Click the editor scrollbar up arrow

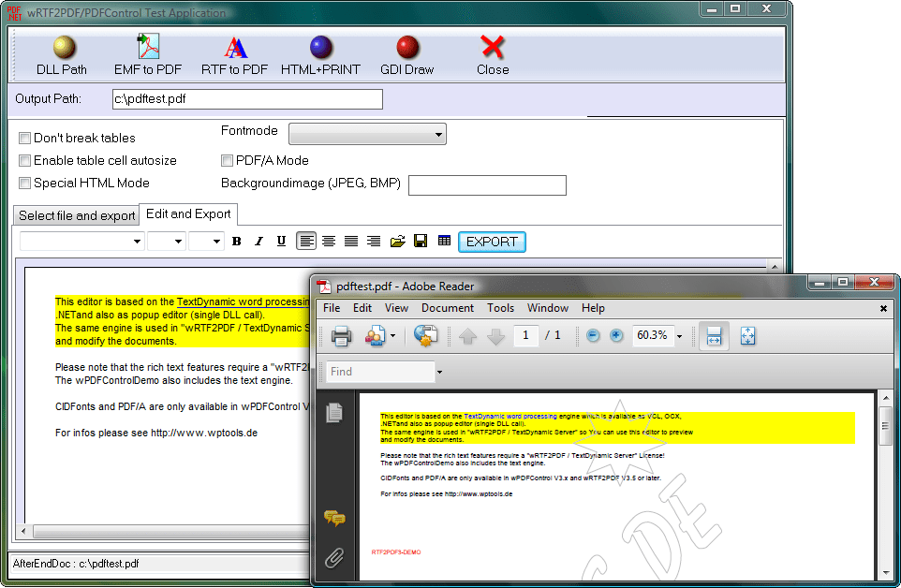pos(775,267)
